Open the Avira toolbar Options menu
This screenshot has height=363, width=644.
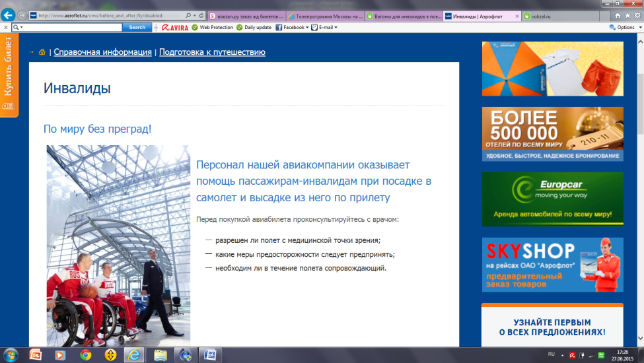tap(625, 28)
